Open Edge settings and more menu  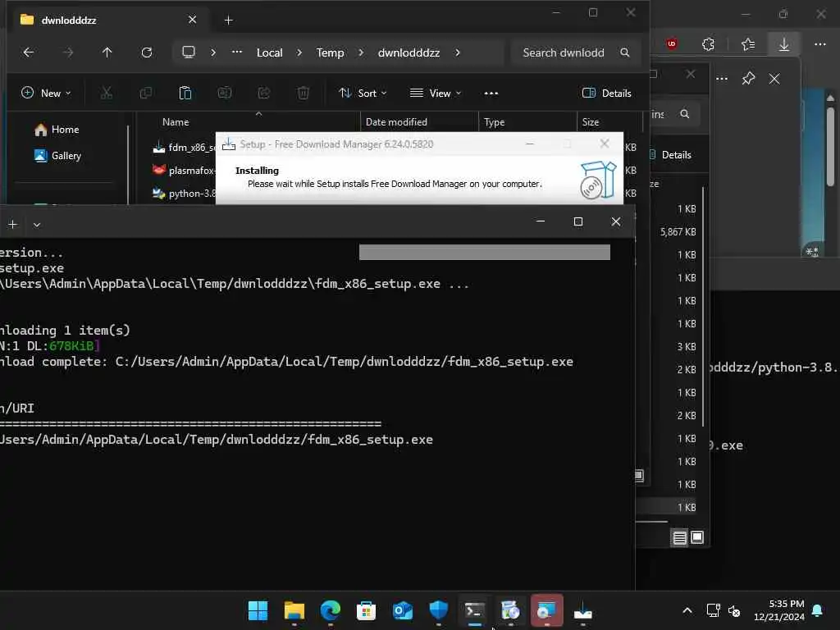(x=820, y=44)
